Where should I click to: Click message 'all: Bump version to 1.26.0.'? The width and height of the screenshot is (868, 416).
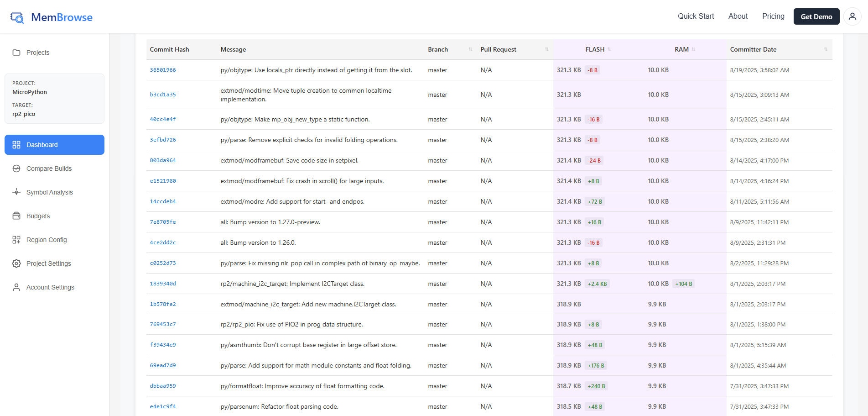[258, 242]
